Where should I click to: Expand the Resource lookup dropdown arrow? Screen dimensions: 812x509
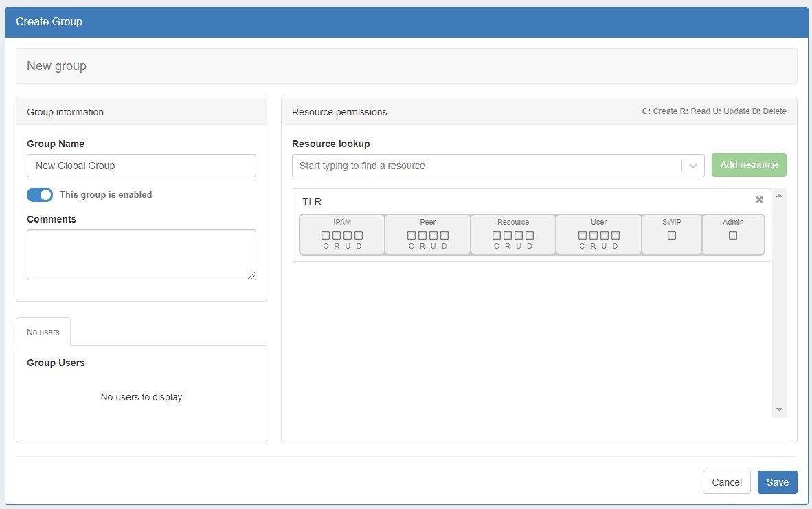(x=692, y=166)
